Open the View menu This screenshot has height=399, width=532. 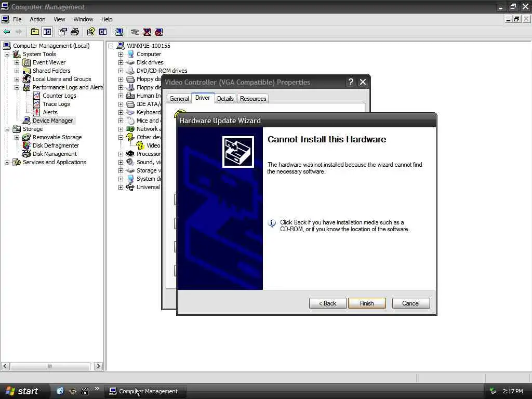59,19
